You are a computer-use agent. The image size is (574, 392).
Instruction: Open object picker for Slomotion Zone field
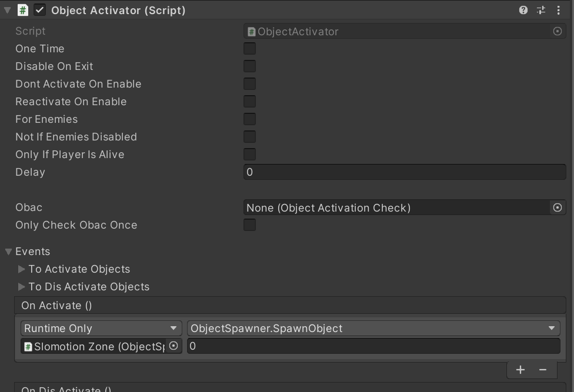[173, 346]
